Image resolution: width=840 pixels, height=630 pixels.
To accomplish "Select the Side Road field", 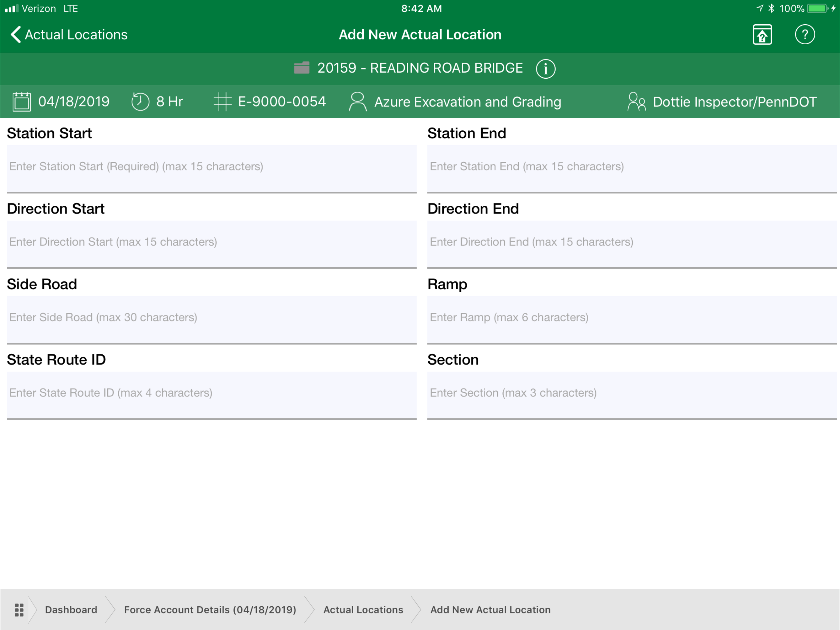I will [212, 320].
